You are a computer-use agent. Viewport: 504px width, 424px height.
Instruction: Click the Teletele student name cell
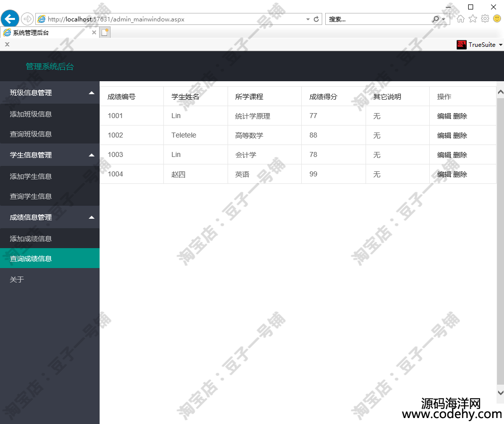196,135
